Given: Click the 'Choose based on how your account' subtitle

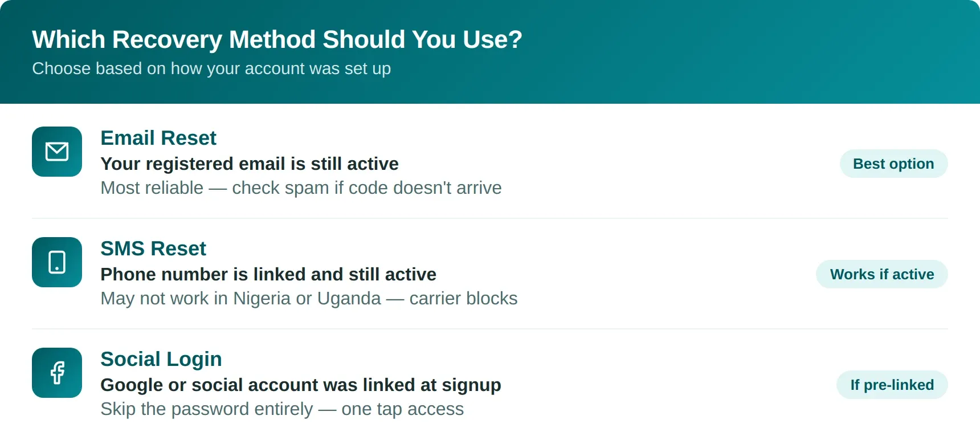Looking at the screenshot, I should point(211,68).
